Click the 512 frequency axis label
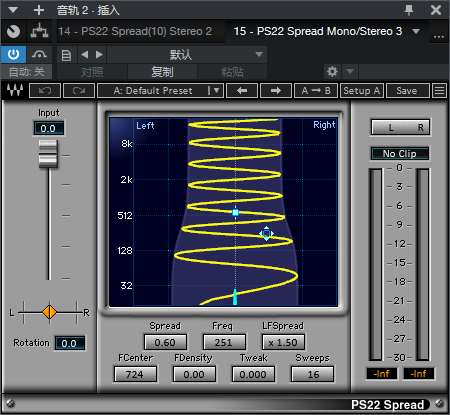The image size is (450, 415). 125,216
